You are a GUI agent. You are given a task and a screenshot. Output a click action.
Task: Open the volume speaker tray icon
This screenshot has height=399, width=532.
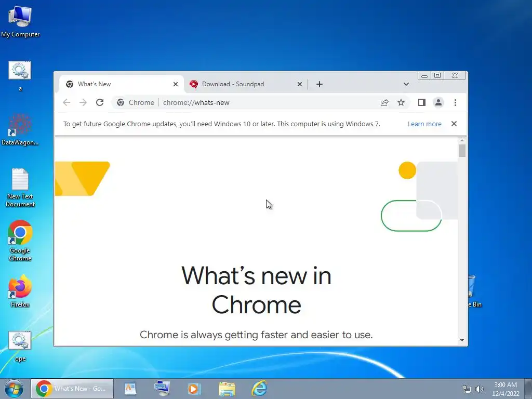point(479,389)
